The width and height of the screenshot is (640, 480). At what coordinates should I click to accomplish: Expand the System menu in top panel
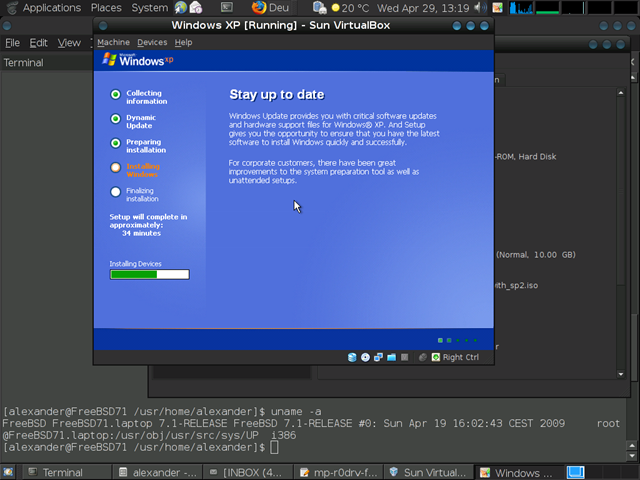coord(150,8)
